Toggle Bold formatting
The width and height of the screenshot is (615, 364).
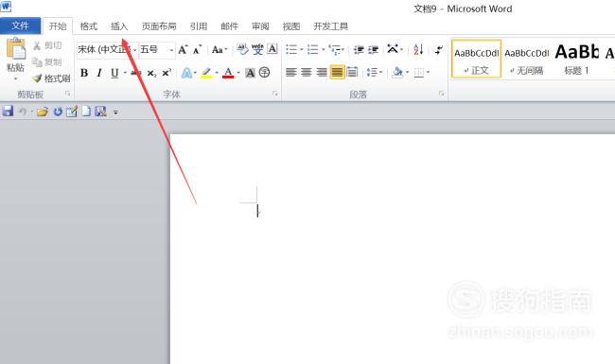(x=84, y=73)
